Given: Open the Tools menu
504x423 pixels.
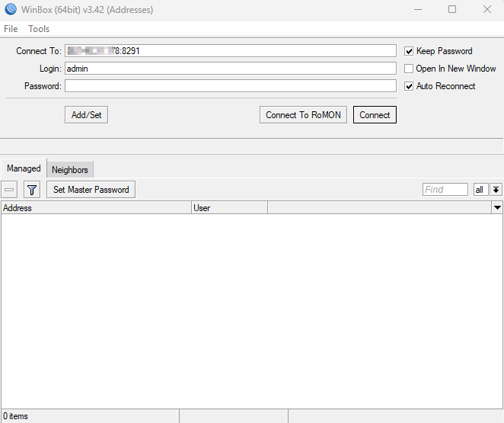Looking at the screenshot, I should click(x=39, y=29).
